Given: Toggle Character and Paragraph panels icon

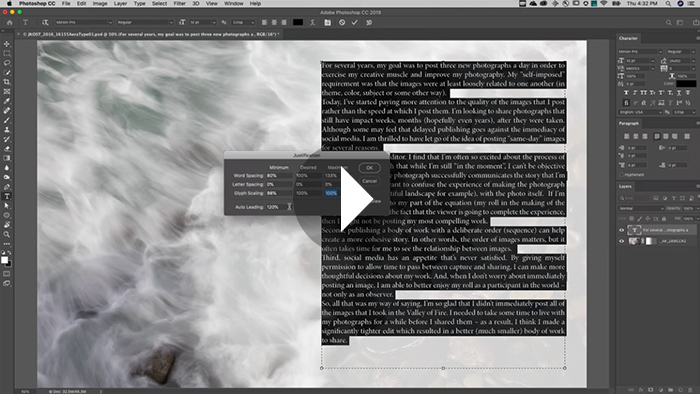Looking at the screenshot, I should pos(328,22).
